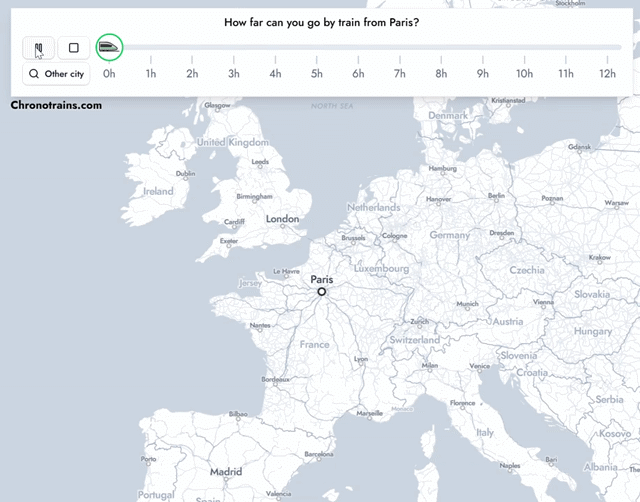This screenshot has width=640, height=502.
Task: Select Porto on the map
Action: tap(148, 459)
